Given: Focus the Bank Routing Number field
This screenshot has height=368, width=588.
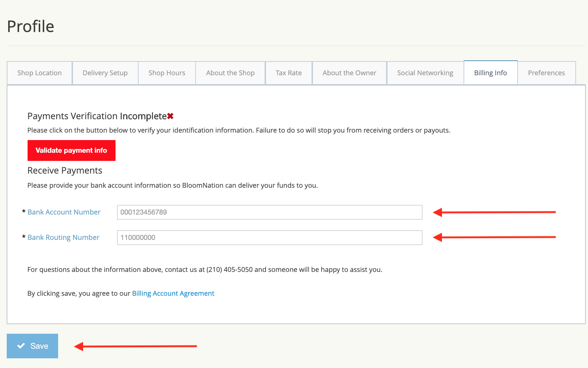Looking at the screenshot, I should click(270, 238).
